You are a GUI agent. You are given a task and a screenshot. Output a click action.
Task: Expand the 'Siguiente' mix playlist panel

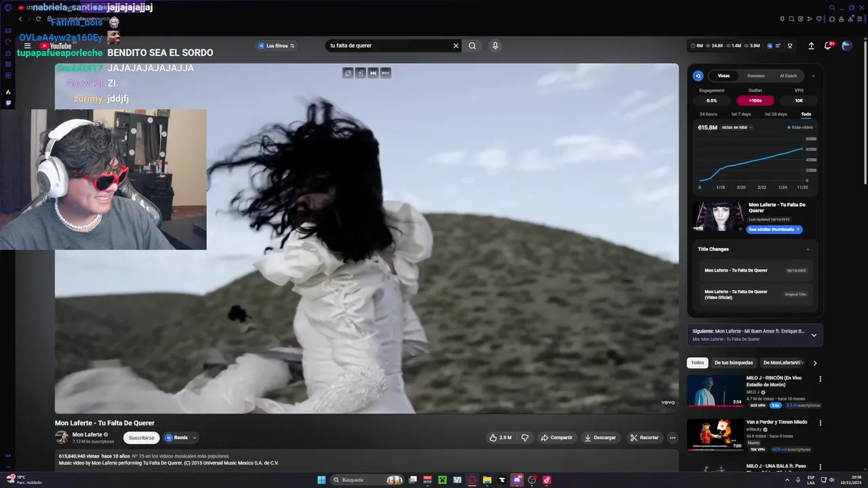point(814,335)
